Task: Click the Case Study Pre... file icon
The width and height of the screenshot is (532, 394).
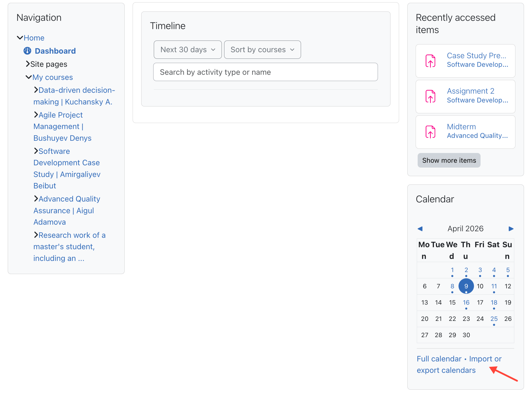Action: 431,61
